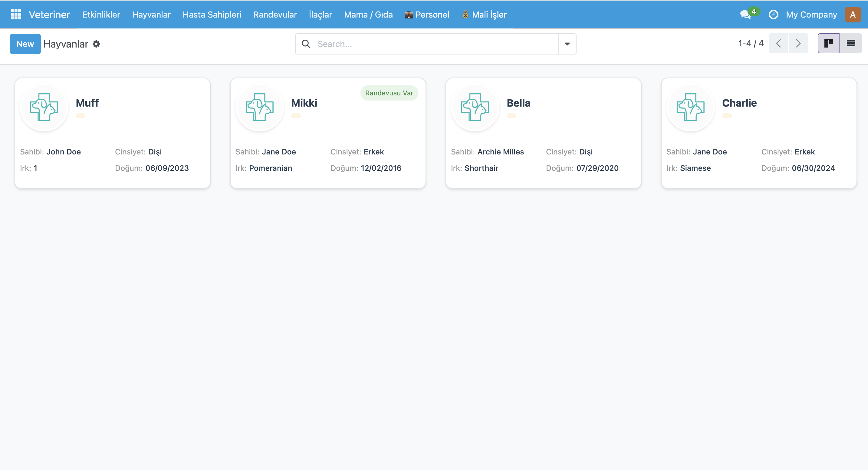868x470 pixels.
Task: Open the search filters dropdown arrow
Action: point(567,44)
